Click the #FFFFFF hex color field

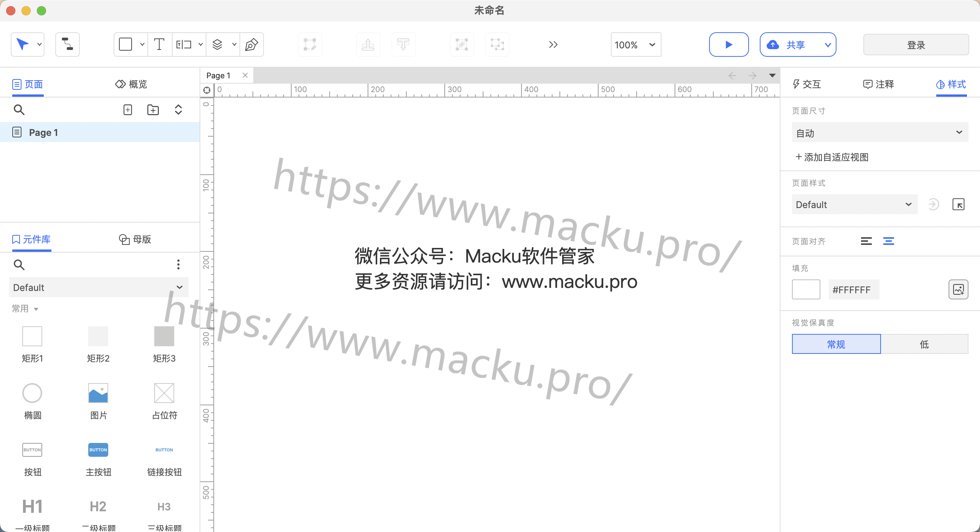pyautogui.click(x=854, y=289)
